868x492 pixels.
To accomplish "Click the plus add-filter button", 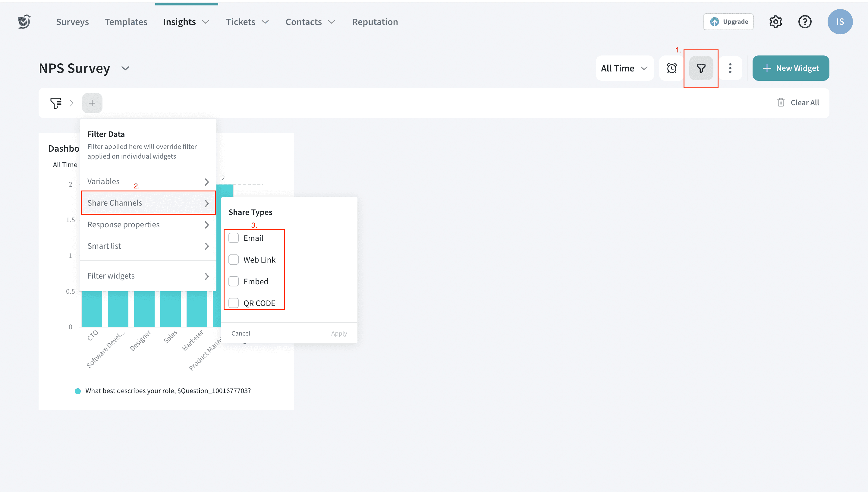I will coord(92,103).
